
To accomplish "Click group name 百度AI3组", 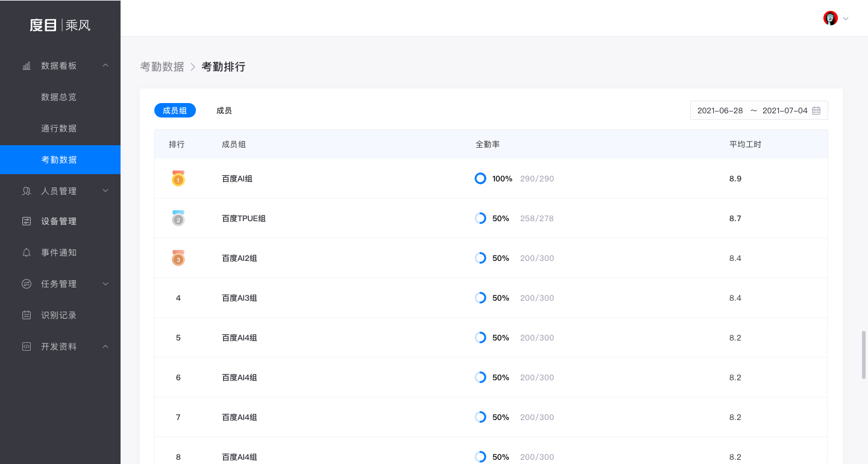I will [239, 298].
